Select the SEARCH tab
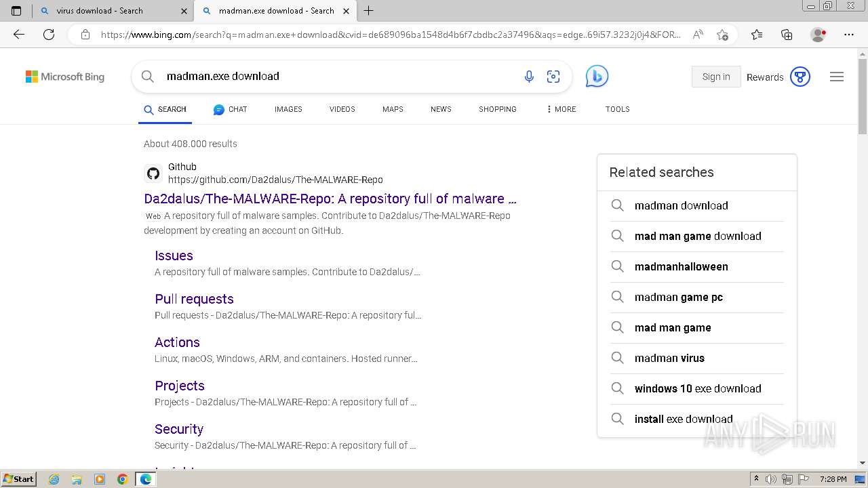Image resolution: width=868 pixels, height=488 pixels. pos(165,109)
